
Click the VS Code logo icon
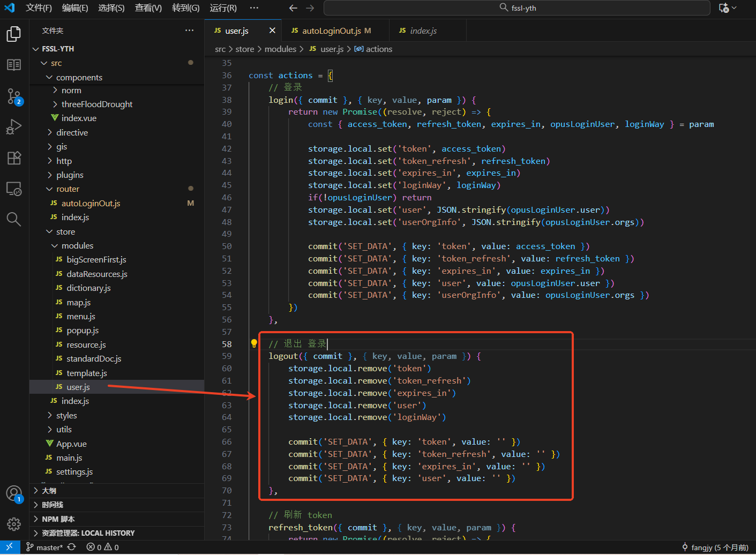pyautogui.click(x=9, y=7)
